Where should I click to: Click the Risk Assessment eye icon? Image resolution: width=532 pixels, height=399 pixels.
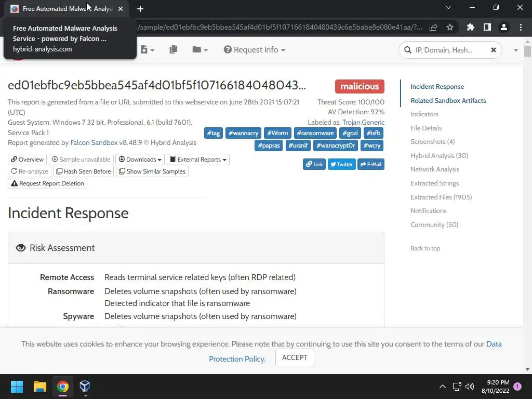coord(21,248)
